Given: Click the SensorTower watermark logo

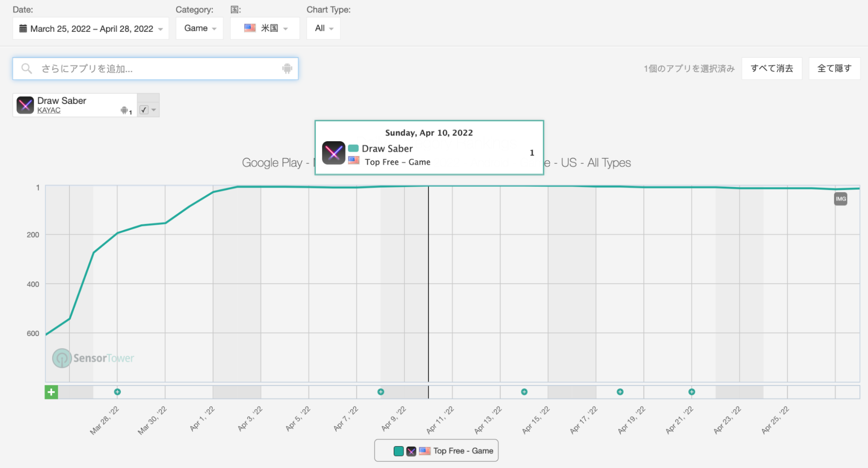Looking at the screenshot, I should pos(93,358).
